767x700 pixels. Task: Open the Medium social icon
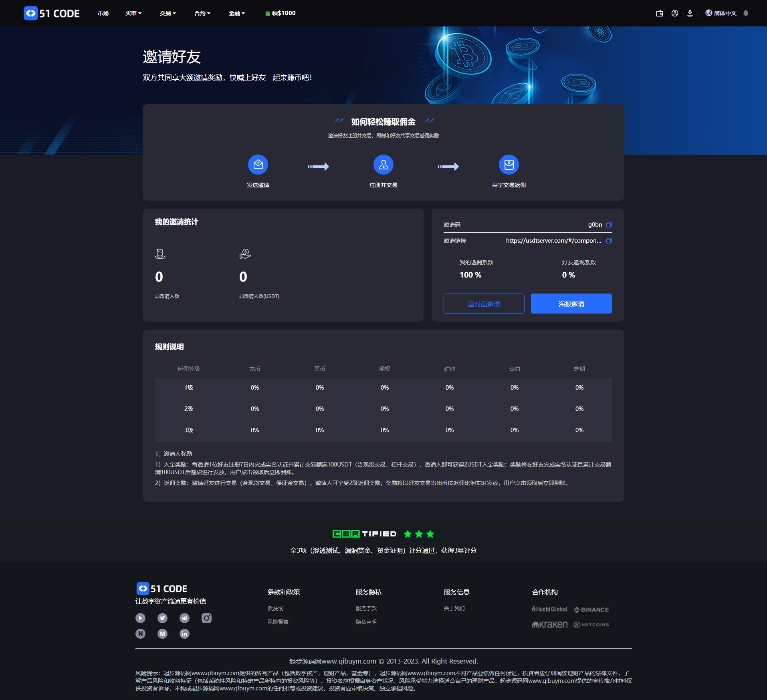(x=163, y=634)
